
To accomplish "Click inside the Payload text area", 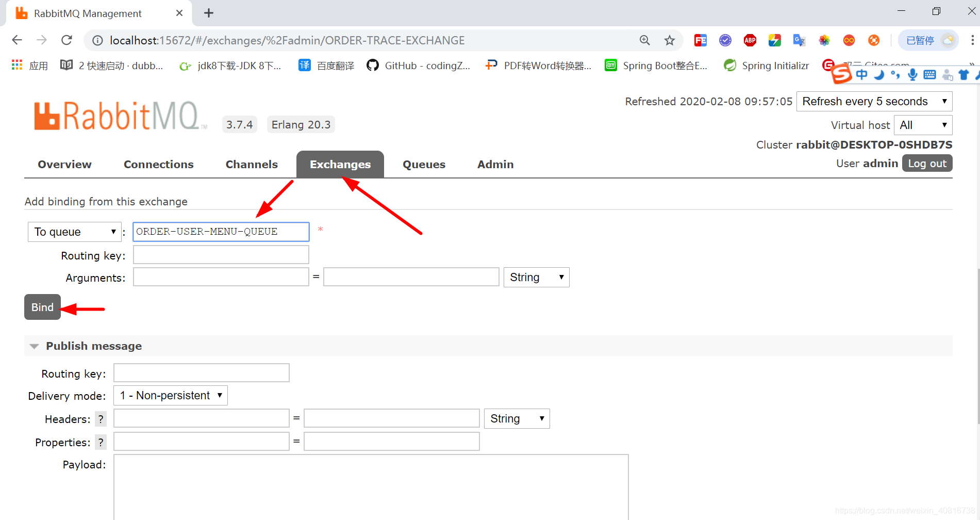I will click(x=371, y=487).
